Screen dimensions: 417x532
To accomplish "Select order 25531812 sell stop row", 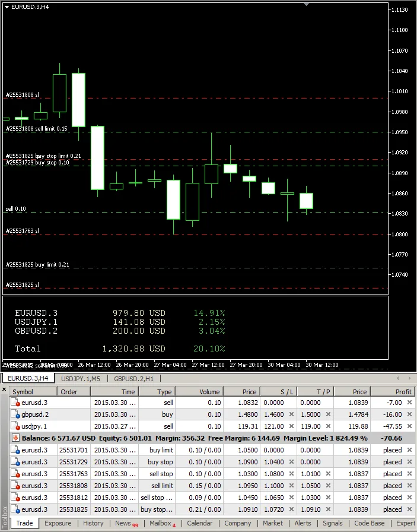I will [211, 498].
